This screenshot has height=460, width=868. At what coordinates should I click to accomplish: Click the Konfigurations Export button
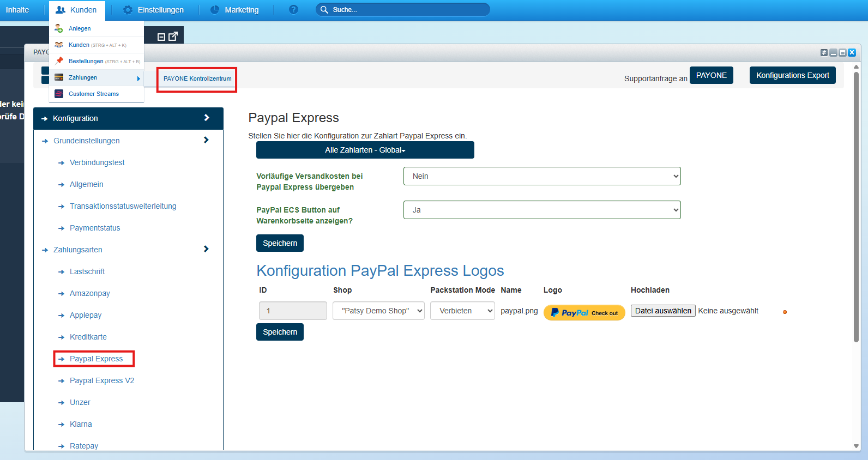(x=792, y=75)
